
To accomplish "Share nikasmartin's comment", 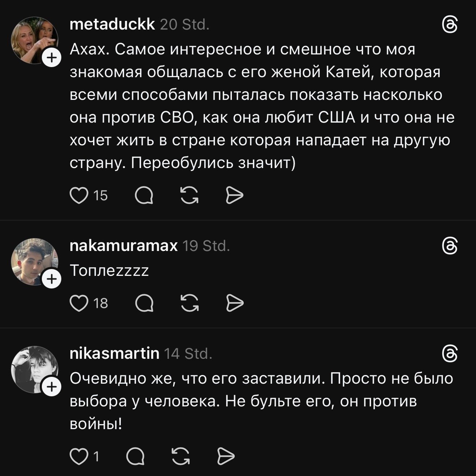I will coord(226,457).
